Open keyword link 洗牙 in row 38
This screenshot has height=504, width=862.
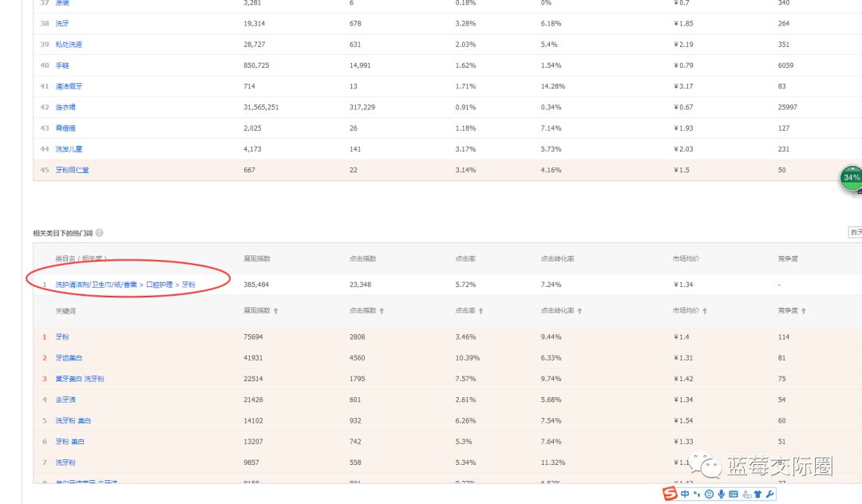(x=62, y=24)
